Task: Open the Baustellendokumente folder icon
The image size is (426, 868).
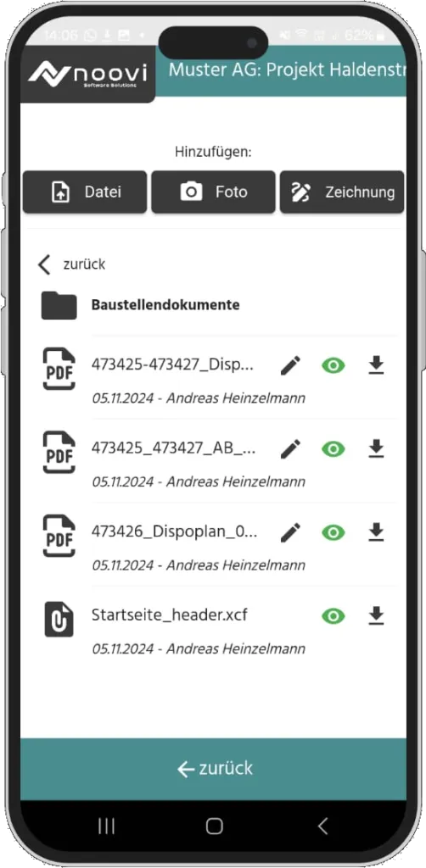Action: (59, 305)
